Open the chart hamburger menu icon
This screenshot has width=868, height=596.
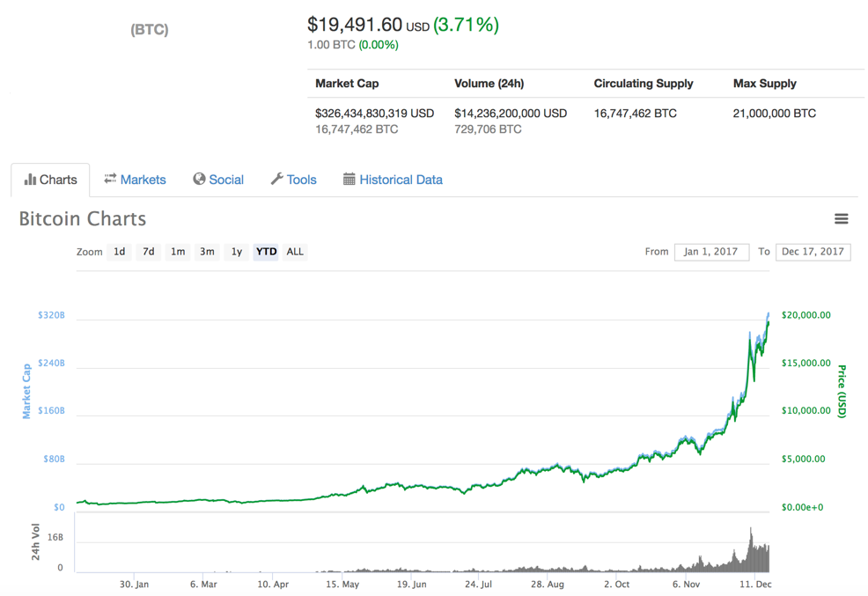(842, 219)
